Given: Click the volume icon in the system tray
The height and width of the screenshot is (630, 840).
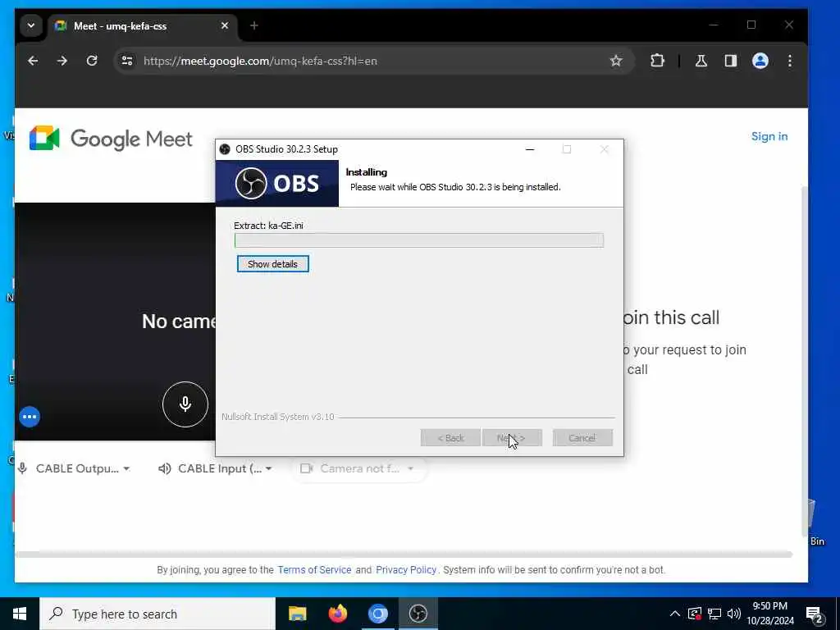Looking at the screenshot, I should (734, 614).
